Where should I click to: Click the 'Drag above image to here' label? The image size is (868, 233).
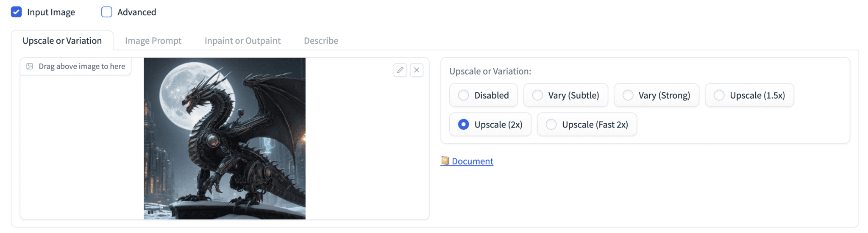82,67
